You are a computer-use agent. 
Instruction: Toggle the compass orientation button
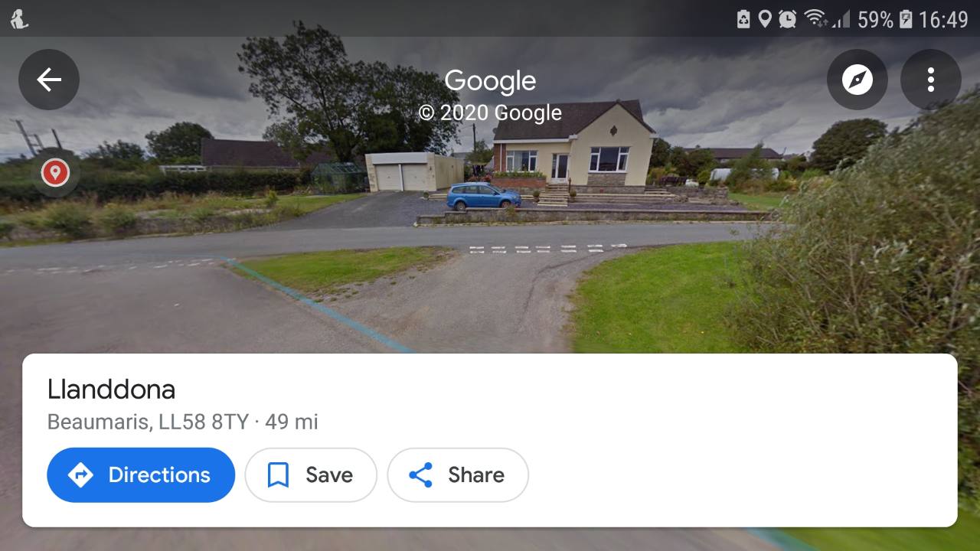coord(857,80)
